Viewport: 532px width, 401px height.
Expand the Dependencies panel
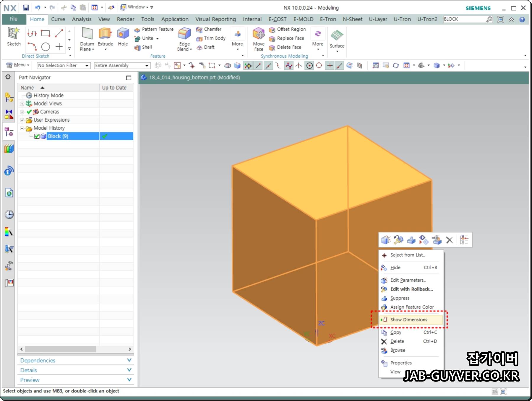pos(76,360)
